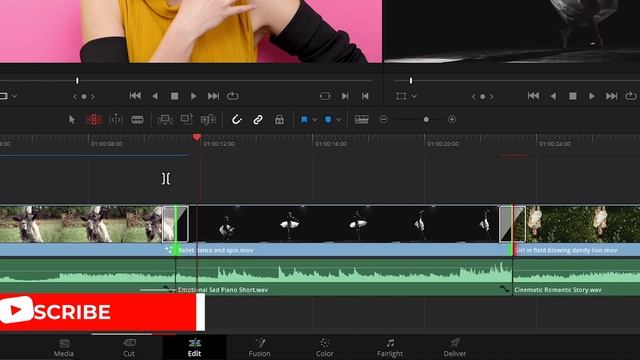Add a blue Marker
The height and width of the screenshot is (360, 640).
click(x=328, y=120)
